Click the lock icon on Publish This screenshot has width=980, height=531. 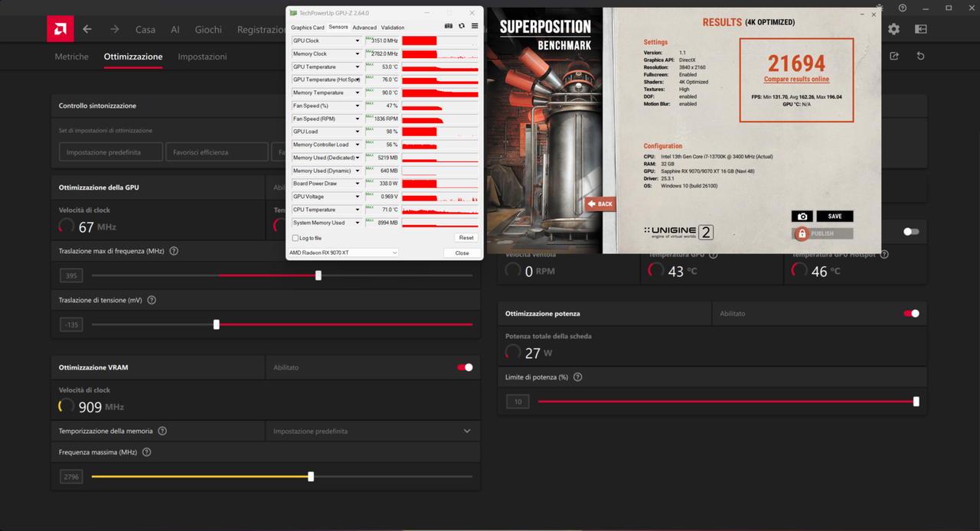[x=802, y=233]
